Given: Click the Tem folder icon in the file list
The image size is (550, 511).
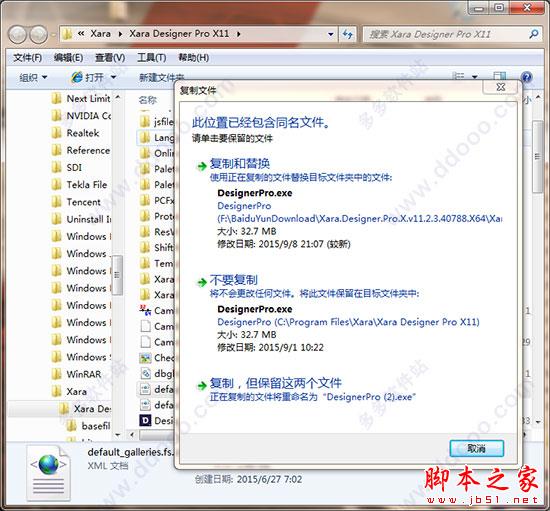Looking at the screenshot, I should 145,263.
